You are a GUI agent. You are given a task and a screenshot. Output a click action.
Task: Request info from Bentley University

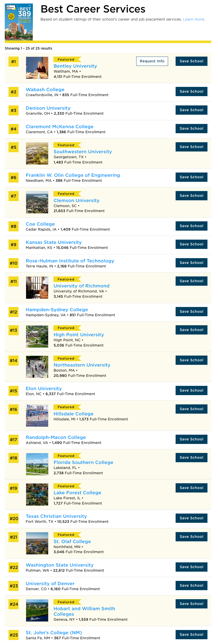click(x=152, y=61)
